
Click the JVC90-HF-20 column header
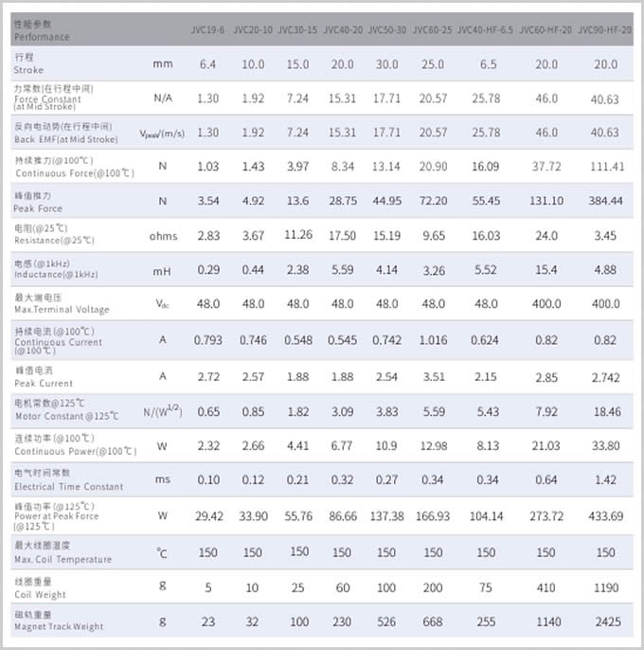coord(605,30)
